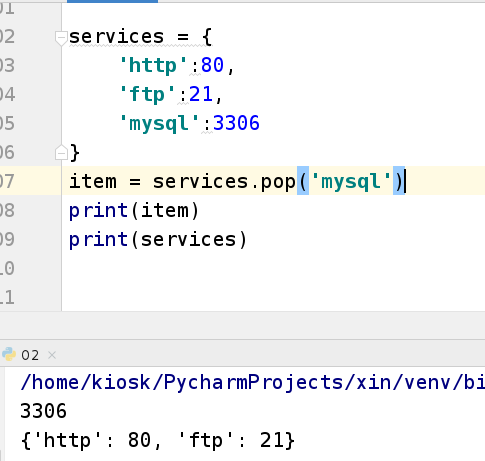Open the venv interpreter path link
485x461 pixels.
coord(252,382)
